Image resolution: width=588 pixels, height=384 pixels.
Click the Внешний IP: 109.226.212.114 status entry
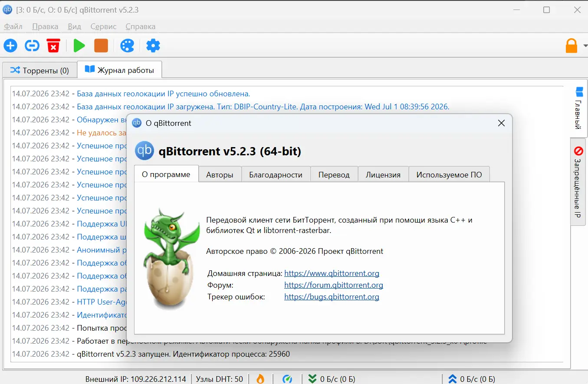point(135,379)
